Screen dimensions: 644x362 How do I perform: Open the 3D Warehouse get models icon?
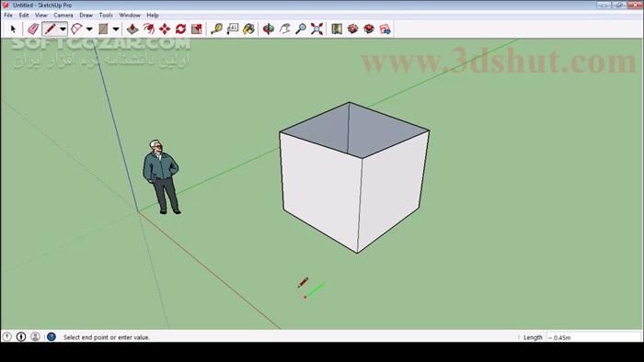352,29
